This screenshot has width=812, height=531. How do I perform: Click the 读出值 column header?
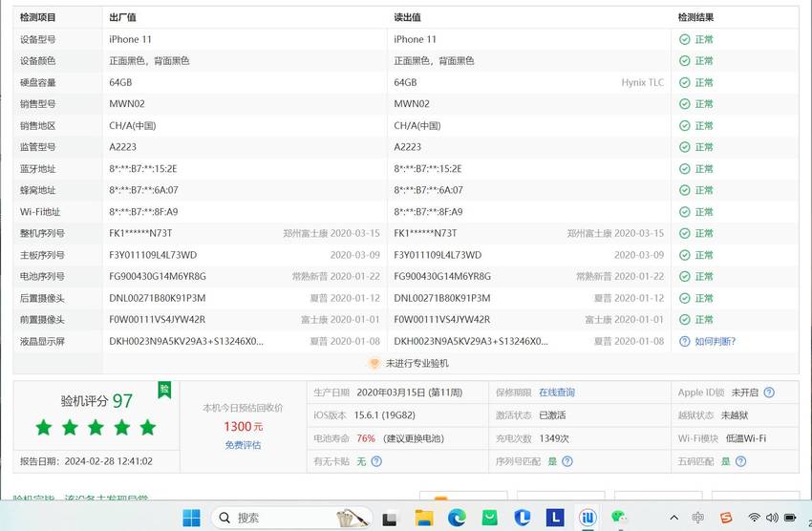[408, 17]
